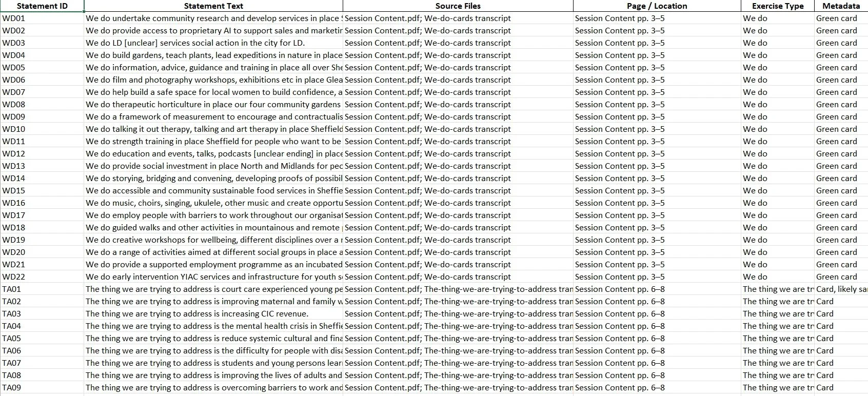Click statement about therapeutic horticulture
Screen dimensions: 868x396
click(213, 104)
